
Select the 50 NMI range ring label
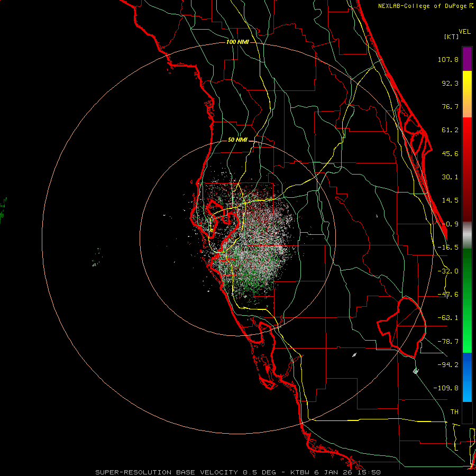click(x=237, y=140)
